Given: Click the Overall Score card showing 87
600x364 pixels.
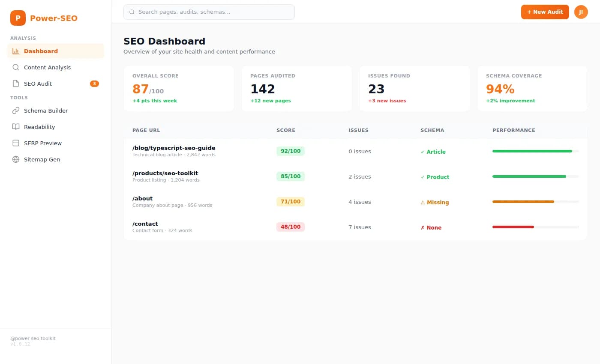Looking at the screenshot, I should (179, 89).
